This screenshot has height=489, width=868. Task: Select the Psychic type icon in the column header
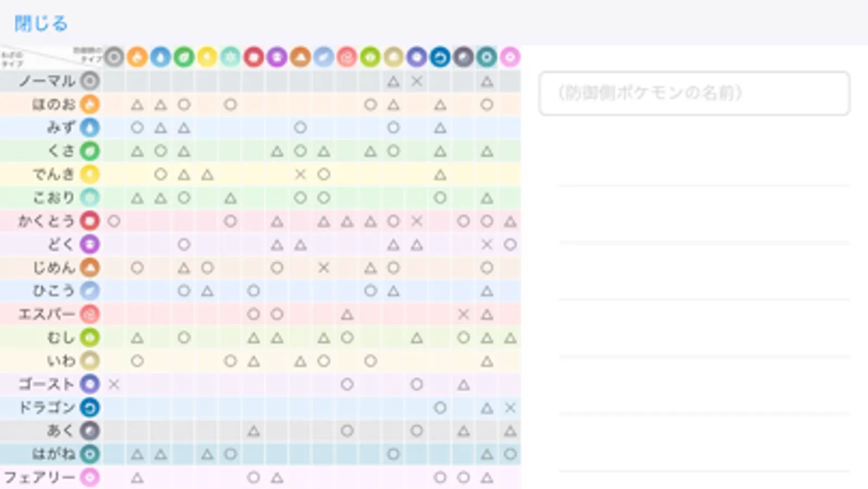[x=347, y=57]
